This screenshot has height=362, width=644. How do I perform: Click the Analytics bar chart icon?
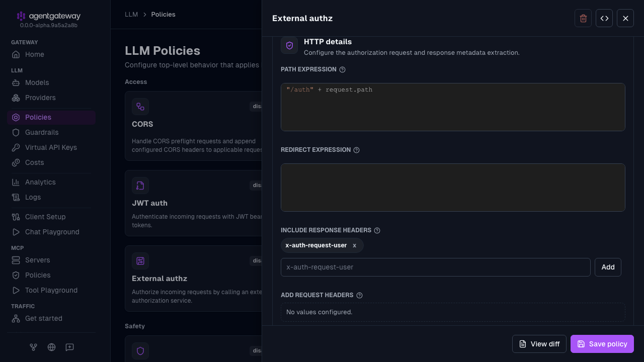pos(16,182)
